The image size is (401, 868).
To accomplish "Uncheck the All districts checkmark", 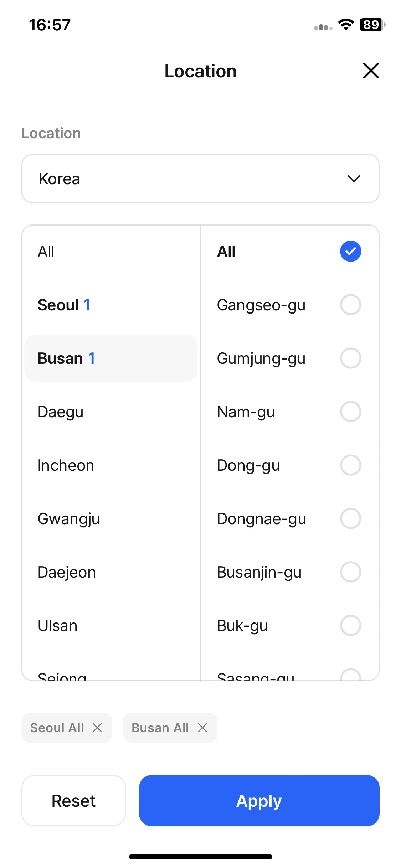I will pos(350,251).
